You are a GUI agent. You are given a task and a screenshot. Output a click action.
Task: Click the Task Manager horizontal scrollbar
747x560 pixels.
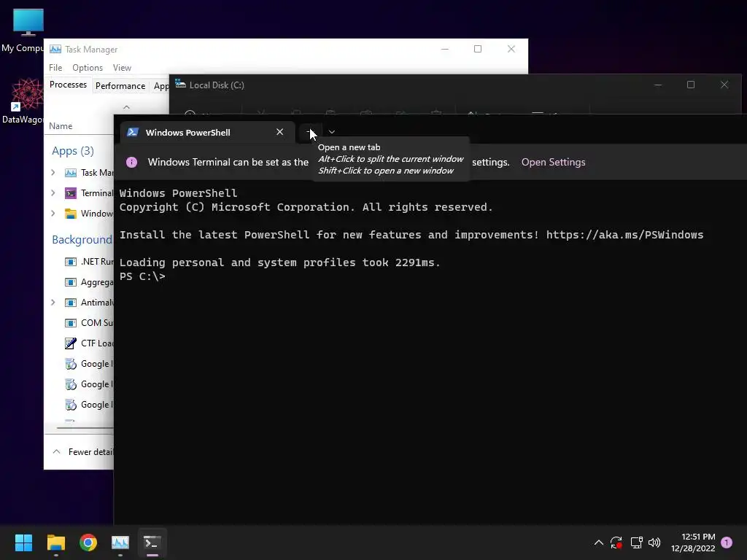pos(85,427)
